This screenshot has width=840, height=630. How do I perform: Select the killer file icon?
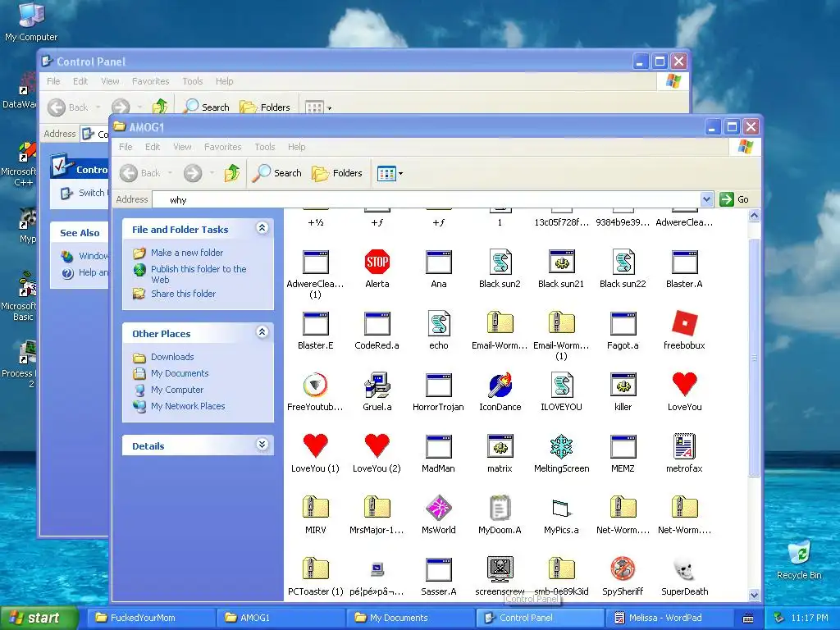pyautogui.click(x=623, y=386)
